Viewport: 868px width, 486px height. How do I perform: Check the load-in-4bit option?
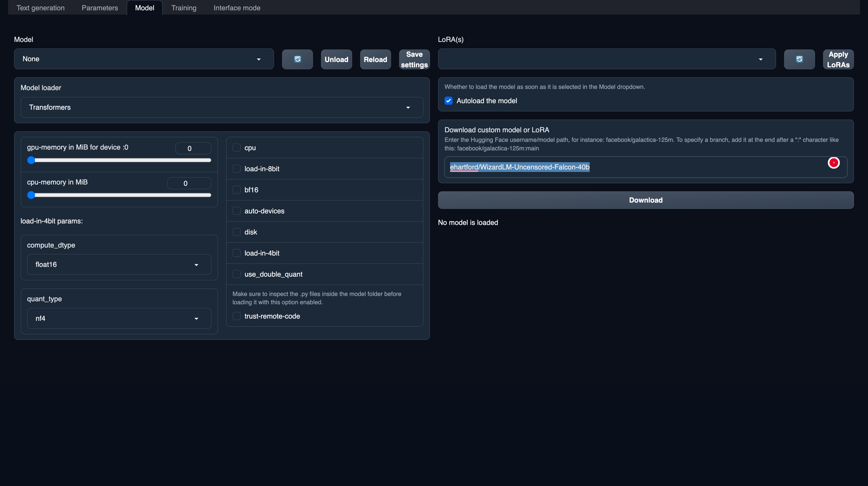click(x=237, y=253)
